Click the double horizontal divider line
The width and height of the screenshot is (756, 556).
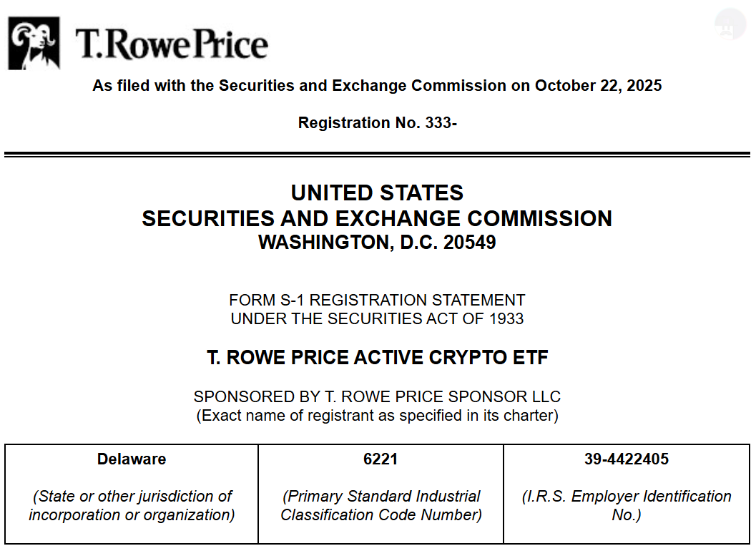click(378, 155)
